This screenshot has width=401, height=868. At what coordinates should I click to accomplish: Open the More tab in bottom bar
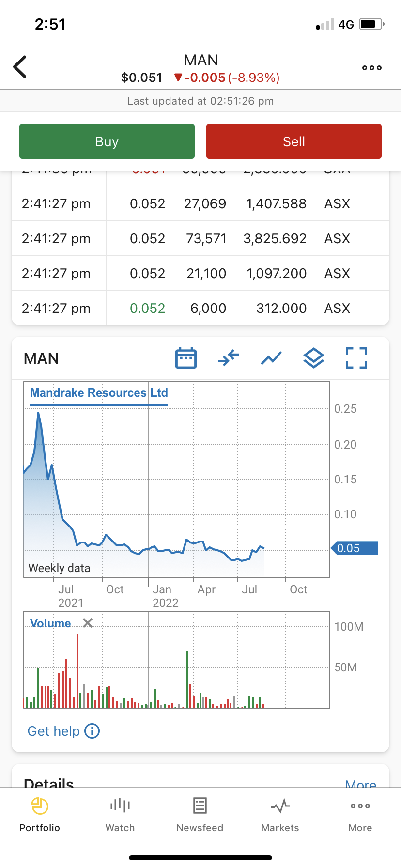coord(360,815)
